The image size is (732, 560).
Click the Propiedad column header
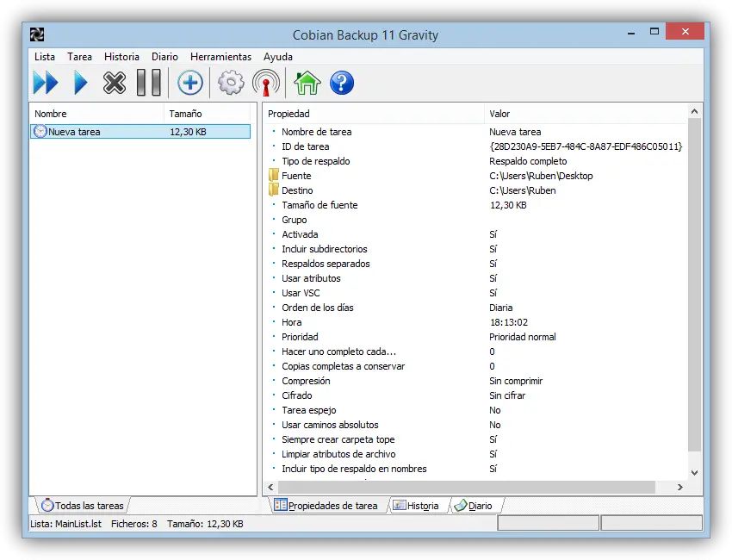(374, 114)
